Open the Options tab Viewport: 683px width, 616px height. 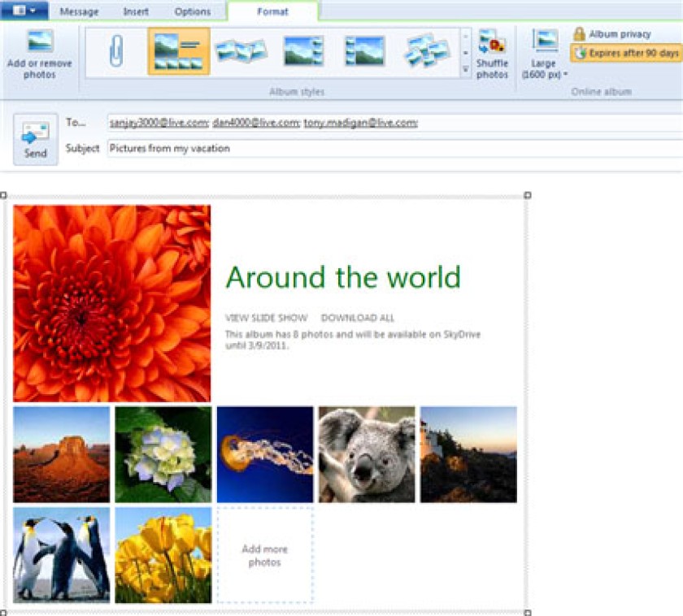pos(193,11)
